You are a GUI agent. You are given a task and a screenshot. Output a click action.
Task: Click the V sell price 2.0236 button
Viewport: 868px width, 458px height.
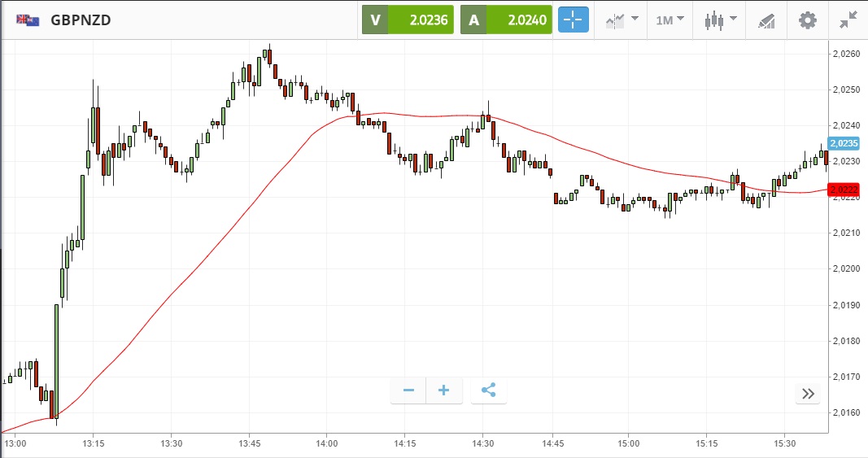[408, 20]
